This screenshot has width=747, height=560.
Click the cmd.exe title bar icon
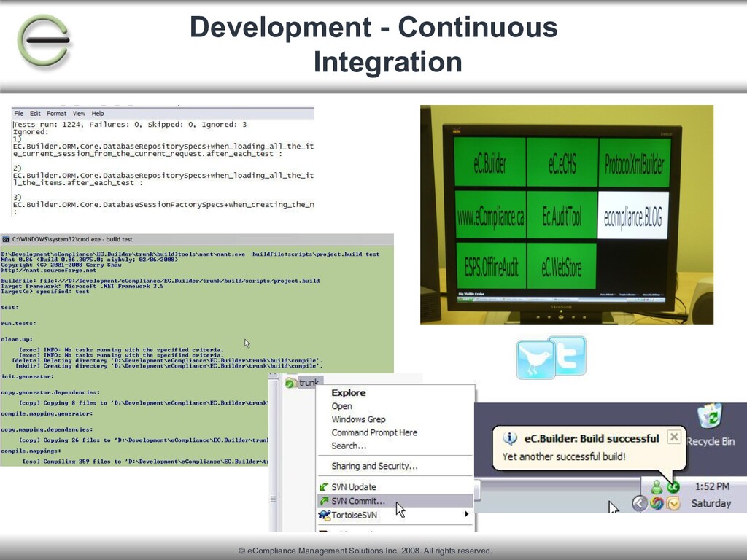pyautogui.click(x=6, y=239)
